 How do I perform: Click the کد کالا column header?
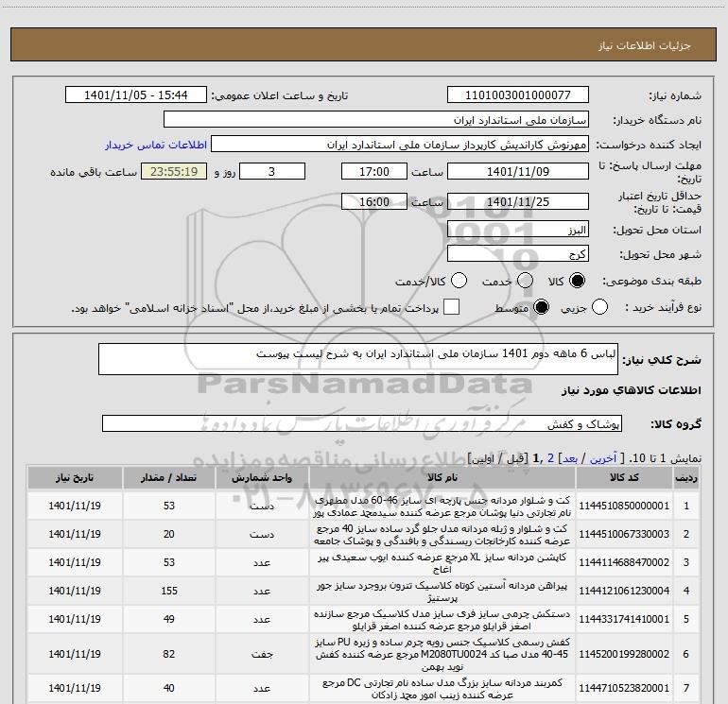pos(624,477)
